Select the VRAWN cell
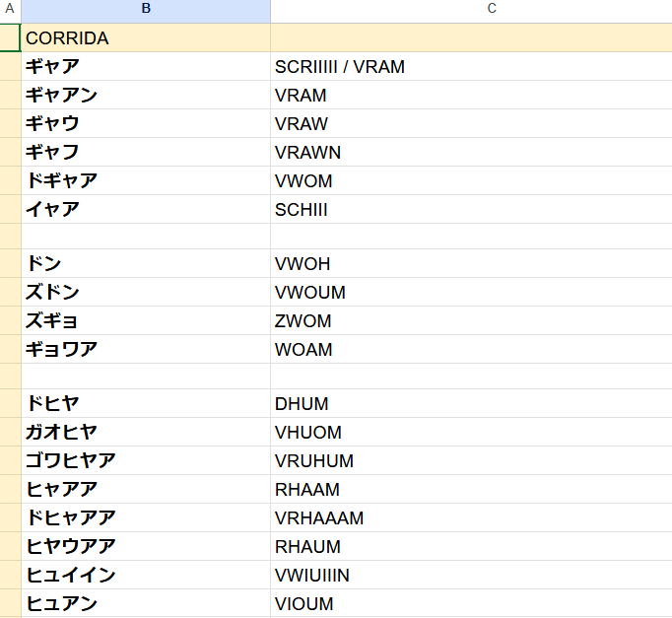 point(471,153)
